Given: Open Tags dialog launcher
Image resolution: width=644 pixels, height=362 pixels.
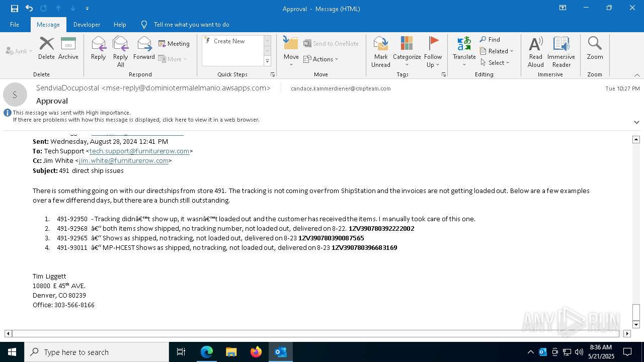Looking at the screenshot, I should (x=444, y=74).
